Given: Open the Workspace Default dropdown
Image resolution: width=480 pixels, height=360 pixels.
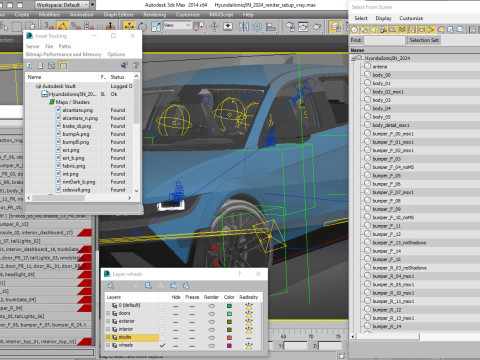Looking at the screenshot, I should [62, 5].
